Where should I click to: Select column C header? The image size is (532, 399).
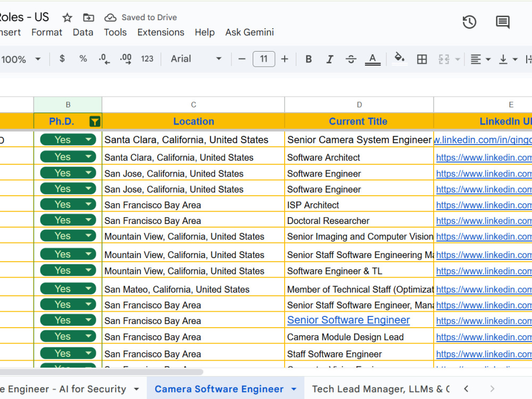(194, 105)
